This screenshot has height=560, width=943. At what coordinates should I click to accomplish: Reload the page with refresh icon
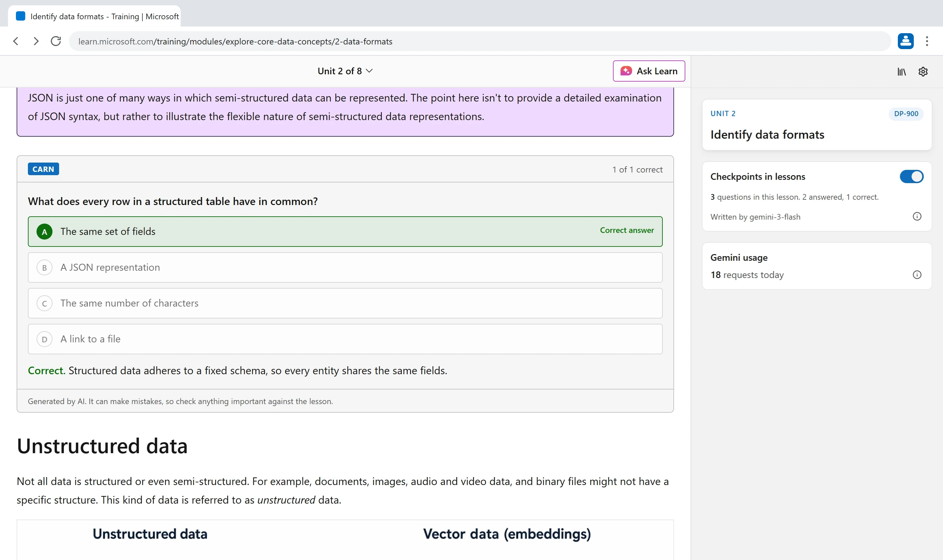point(56,41)
